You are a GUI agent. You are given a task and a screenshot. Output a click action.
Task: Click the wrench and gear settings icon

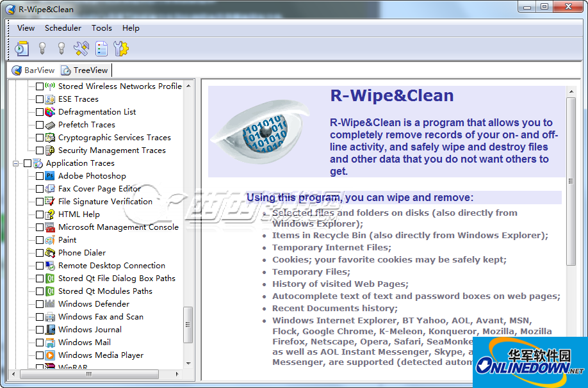tap(121, 49)
